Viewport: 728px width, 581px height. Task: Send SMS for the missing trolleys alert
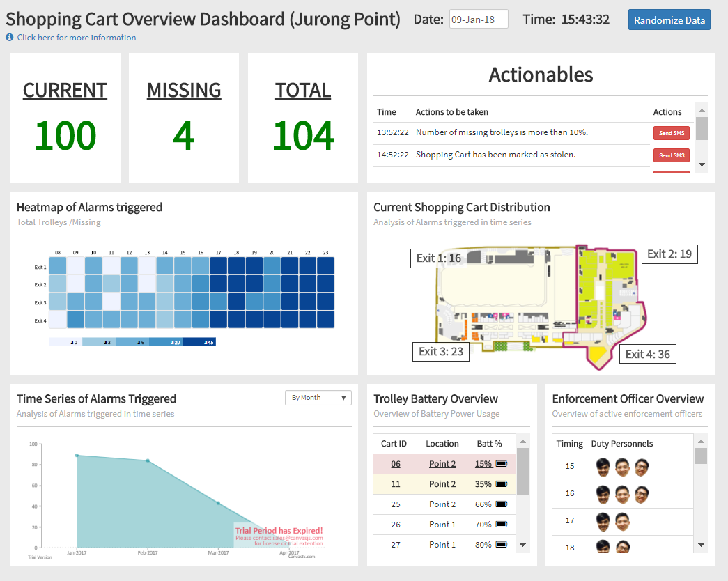(x=671, y=132)
